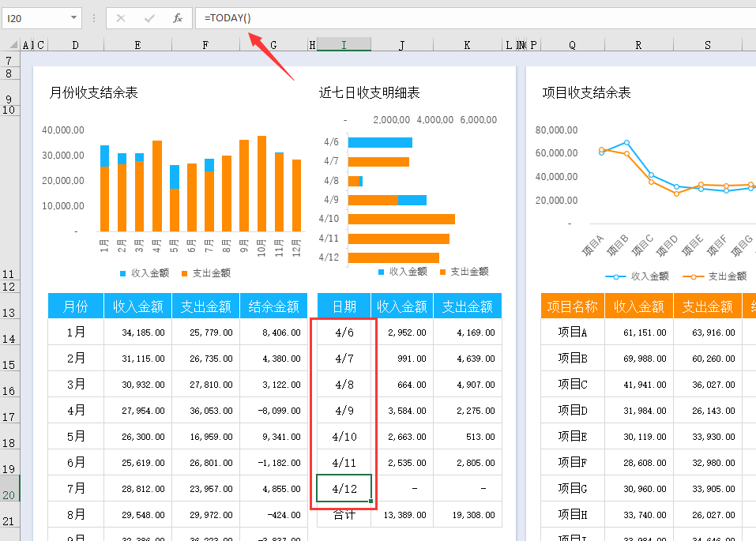Select the 项目E cell
This screenshot has height=541, width=756.
click(x=572, y=437)
